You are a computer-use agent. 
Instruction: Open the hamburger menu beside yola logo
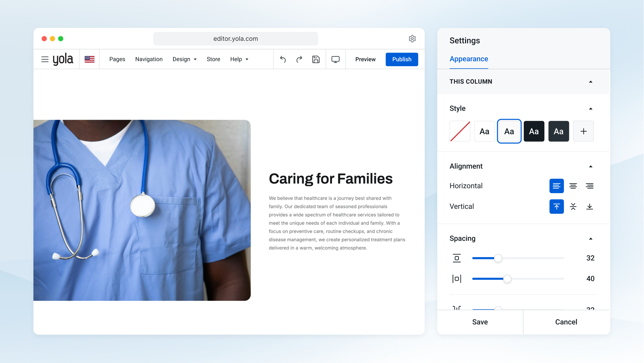coord(45,59)
